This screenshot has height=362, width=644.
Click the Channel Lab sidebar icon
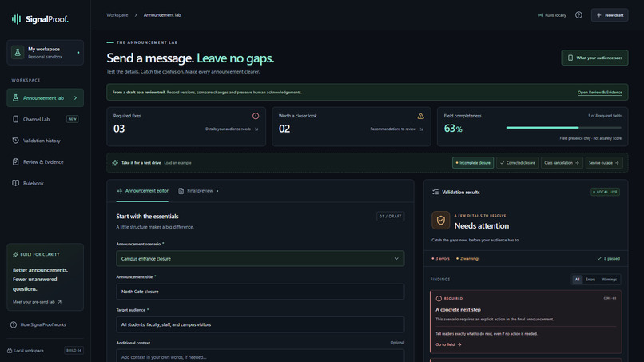[16, 119]
